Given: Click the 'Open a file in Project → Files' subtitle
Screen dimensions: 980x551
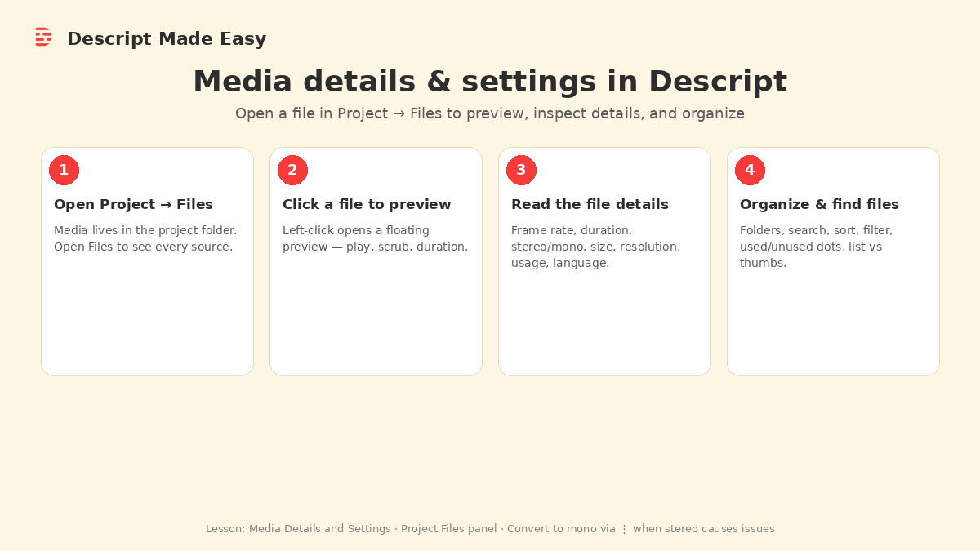Looking at the screenshot, I should point(490,113).
